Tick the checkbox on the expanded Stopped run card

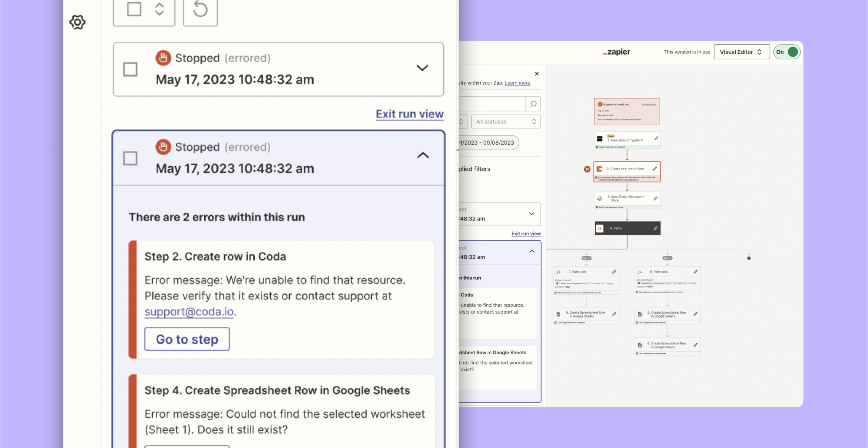[130, 158]
